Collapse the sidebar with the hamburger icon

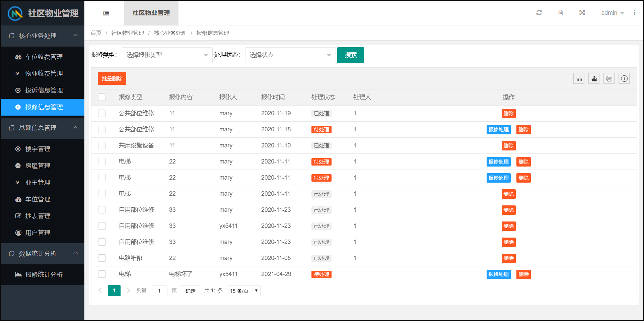pos(106,13)
